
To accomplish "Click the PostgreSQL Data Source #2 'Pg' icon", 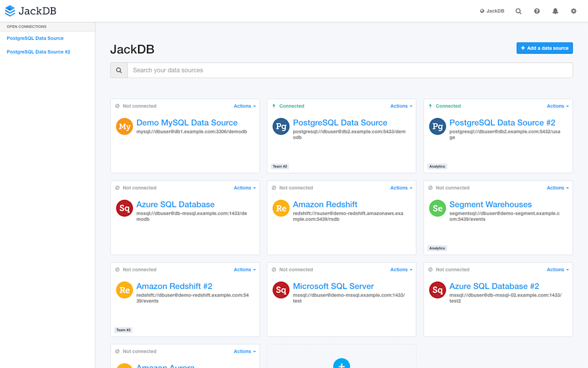I will (438, 126).
